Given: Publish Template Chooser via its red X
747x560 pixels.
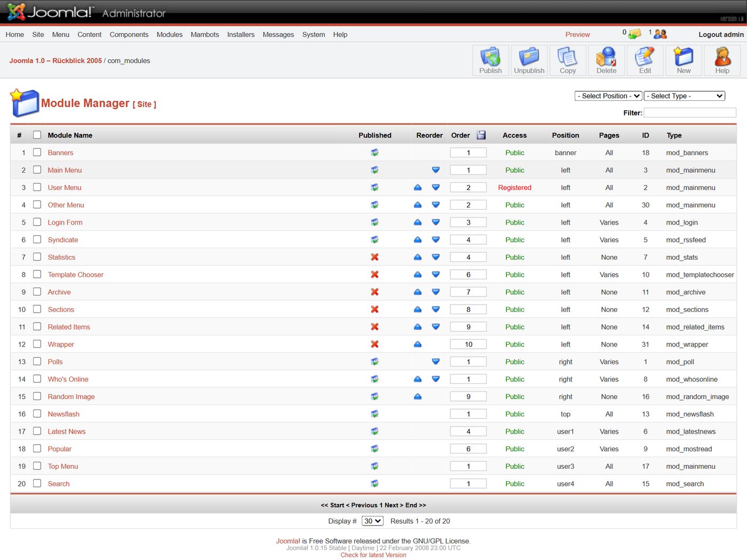Looking at the screenshot, I should tap(375, 274).
